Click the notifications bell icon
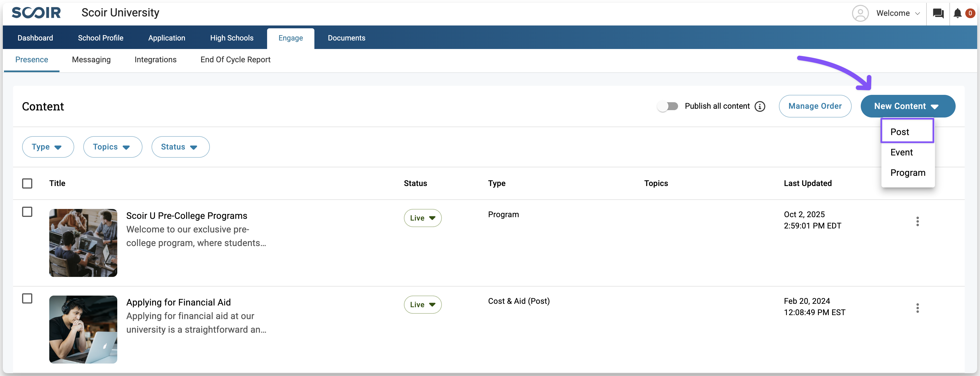This screenshot has height=376, width=980. (x=957, y=13)
